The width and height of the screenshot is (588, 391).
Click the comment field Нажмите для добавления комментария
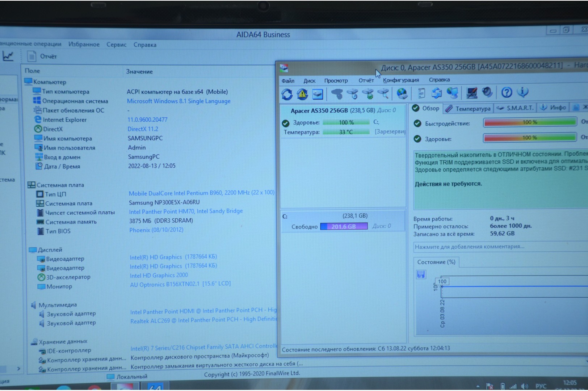pyautogui.click(x=501, y=247)
